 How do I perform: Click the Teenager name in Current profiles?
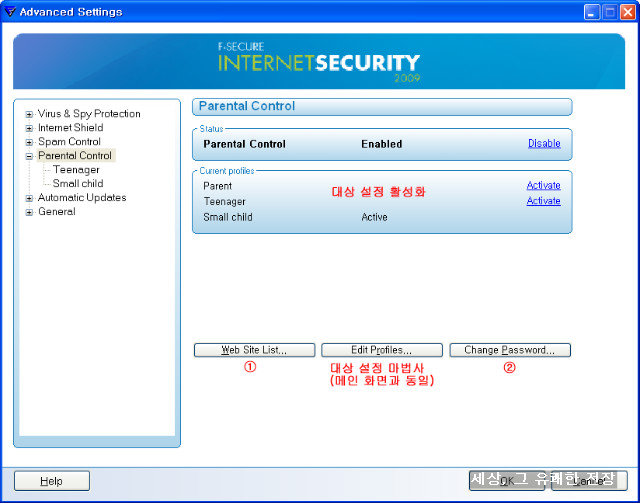[224, 202]
